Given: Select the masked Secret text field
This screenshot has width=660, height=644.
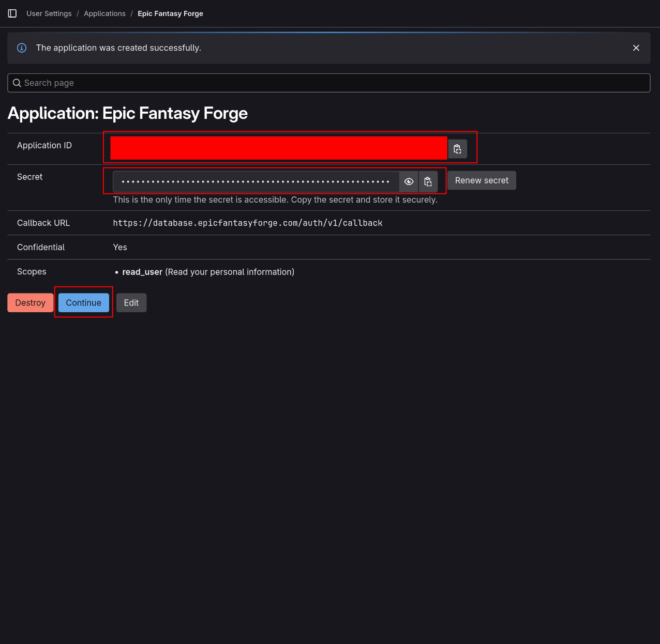Looking at the screenshot, I should point(253,181).
